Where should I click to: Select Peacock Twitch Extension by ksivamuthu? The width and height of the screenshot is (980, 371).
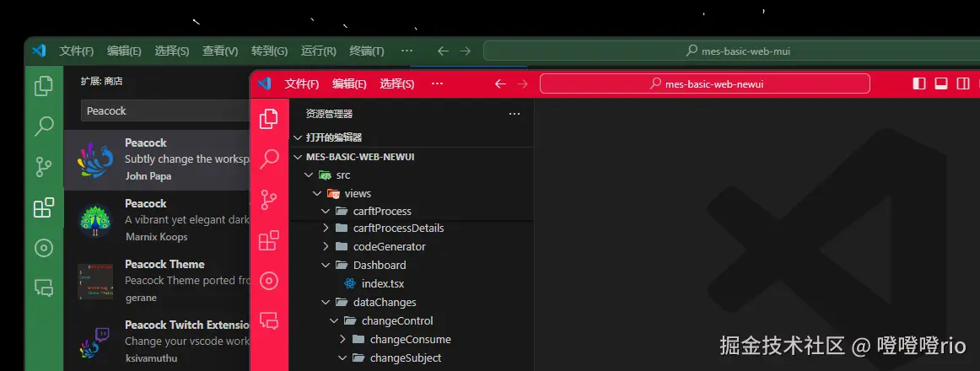coord(157,341)
